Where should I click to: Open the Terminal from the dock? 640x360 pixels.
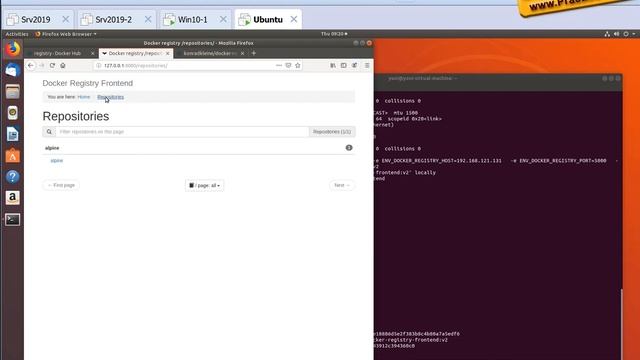coord(13,220)
